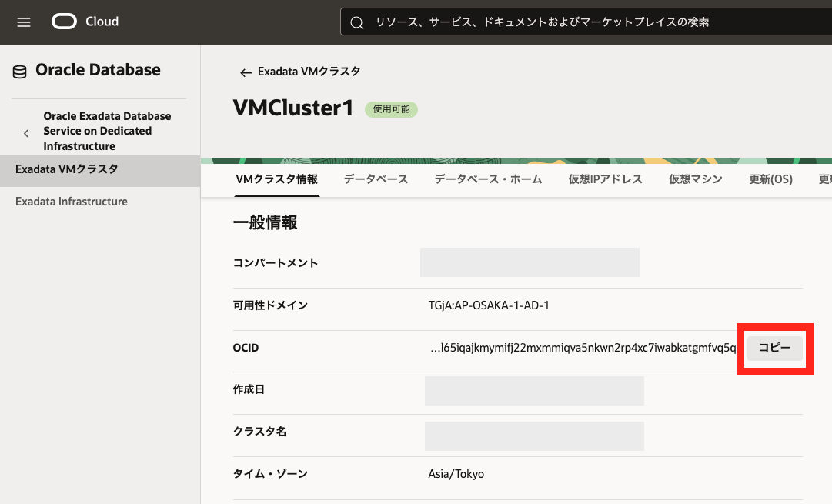The height and width of the screenshot is (504, 832).
Task: Open the 更新(OS) tab
Action: tap(770, 179)
